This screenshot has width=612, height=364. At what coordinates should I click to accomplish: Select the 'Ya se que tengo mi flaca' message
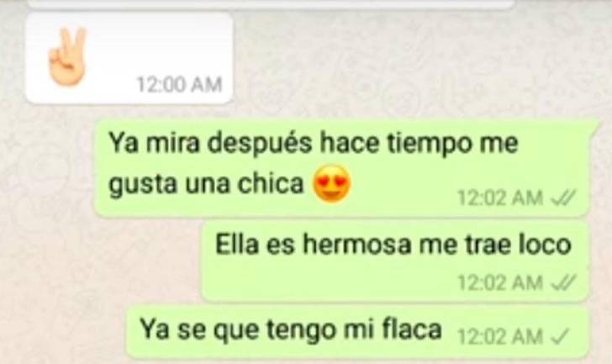[x=357, y=332]
